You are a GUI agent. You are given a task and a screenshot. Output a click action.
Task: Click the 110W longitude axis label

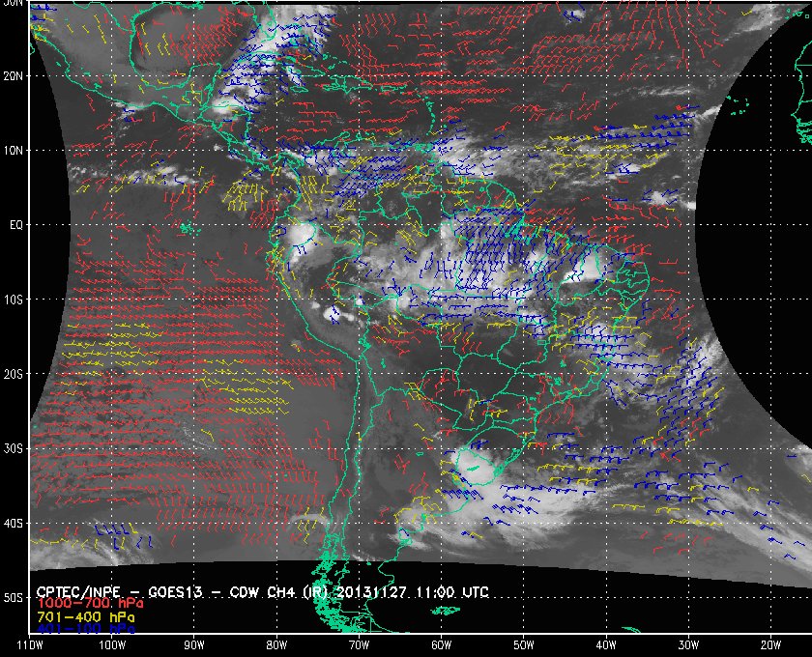[x=29, y=645]
